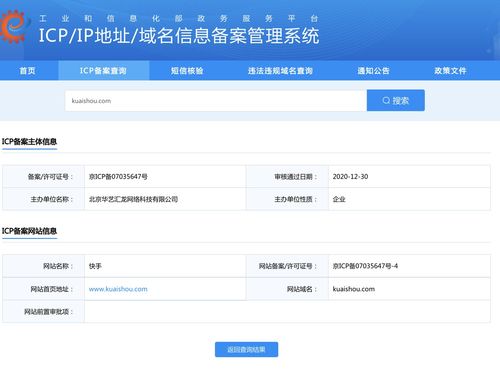This screenshot has width=500, height=369.
Task: Select the 网站域名 value kuaishou.com
Action: click(x=354, y=289)
